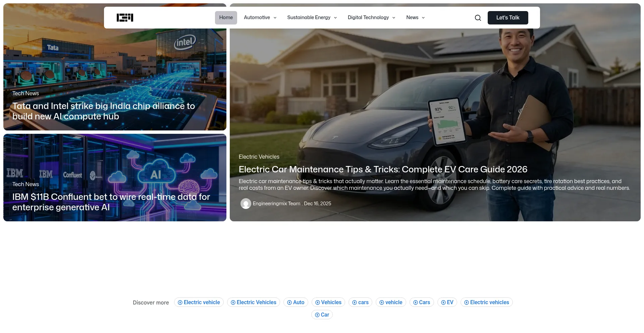This screenshot has height=333, width=644.
Task: Click the plus icon on Vehicles tag
Action: [x=318, y=302]
